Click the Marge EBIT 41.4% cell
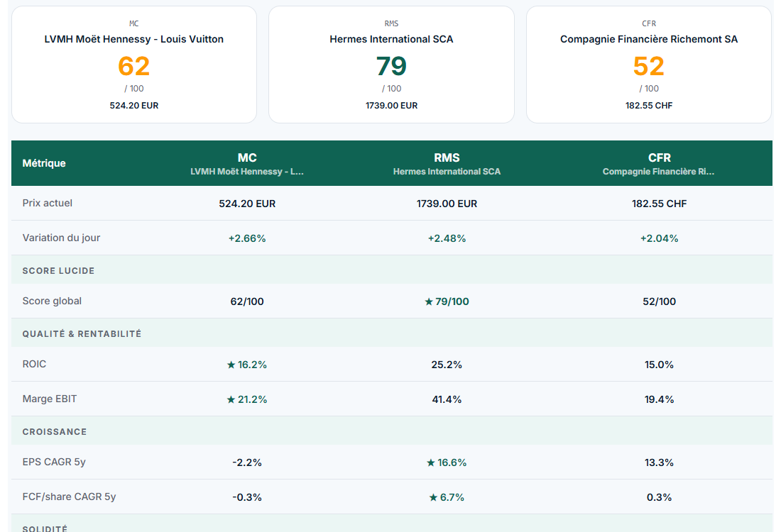 [x=447, y=399]
